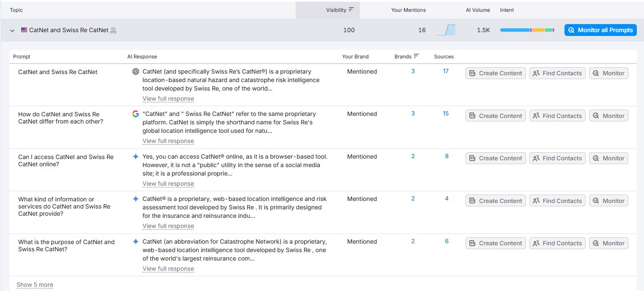This screenshot has height=291, width=644.
Task: Open the 15 sources link
Action: [x=446, y=113]
